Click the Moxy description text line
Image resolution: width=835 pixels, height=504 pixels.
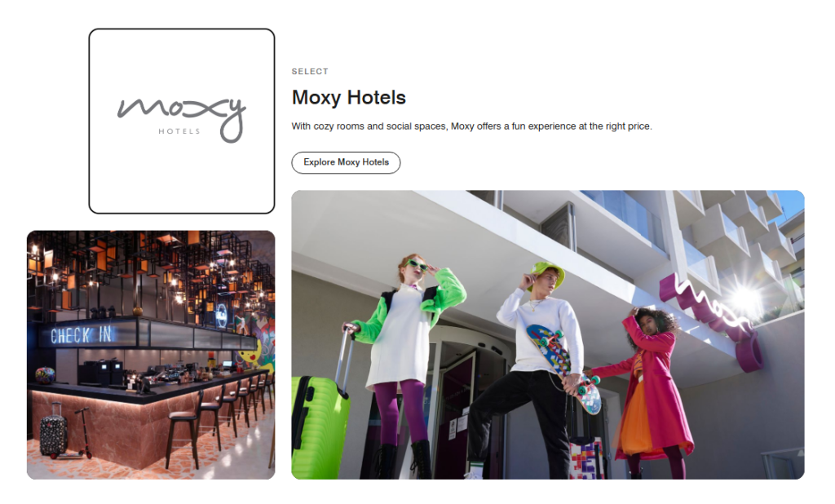[x=471, y=126]
